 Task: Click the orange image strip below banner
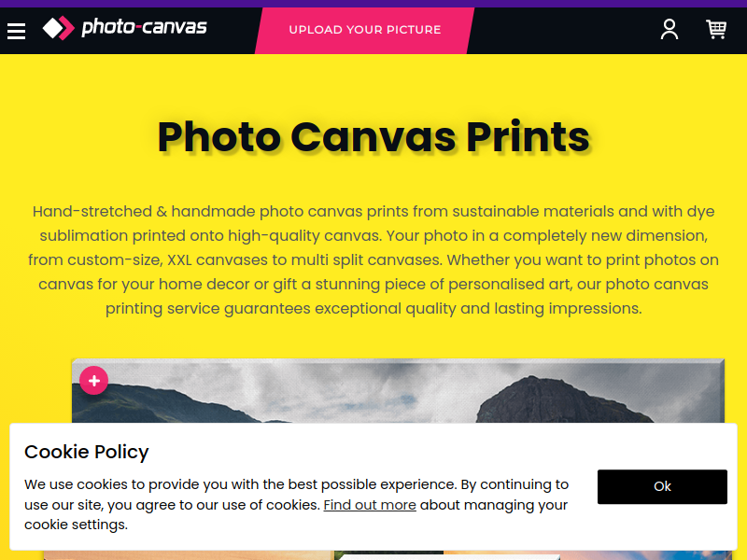point(189,555)
